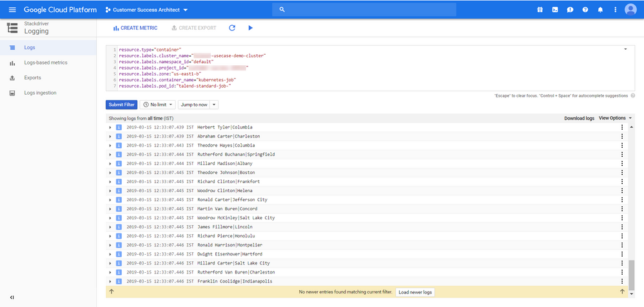Select Logs-based metrics in sidebar
The image size is (644, 307).
45,63
